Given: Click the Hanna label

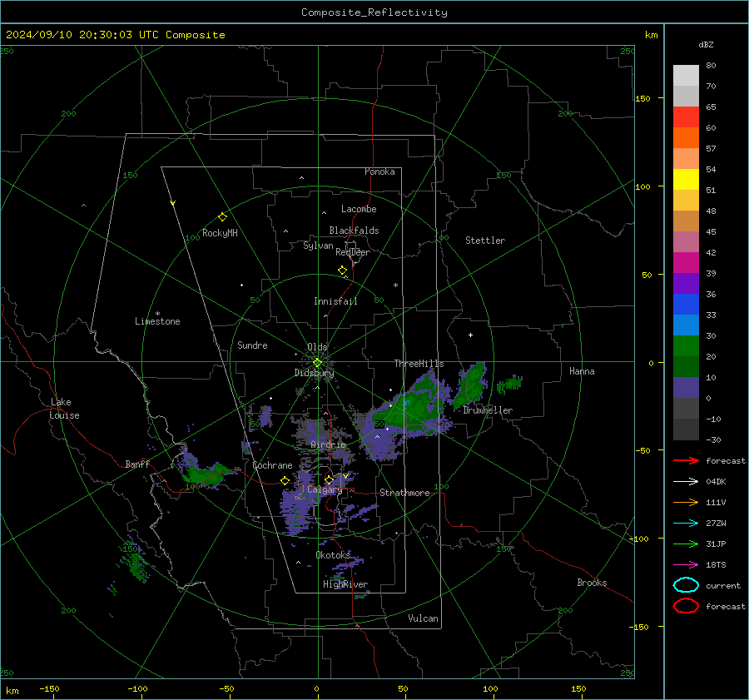Looking at the screenshot, I should [x=582, y=371].
